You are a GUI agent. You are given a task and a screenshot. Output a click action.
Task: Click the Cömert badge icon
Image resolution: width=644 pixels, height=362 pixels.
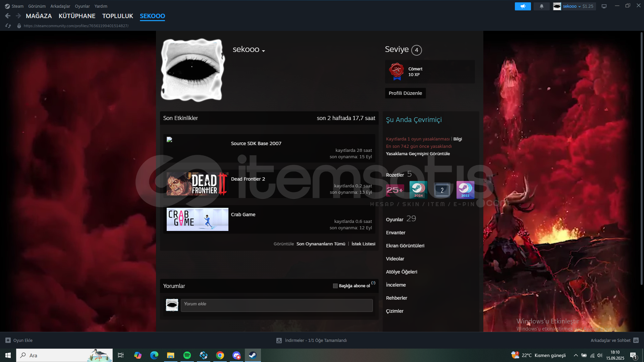pos(397,71)
